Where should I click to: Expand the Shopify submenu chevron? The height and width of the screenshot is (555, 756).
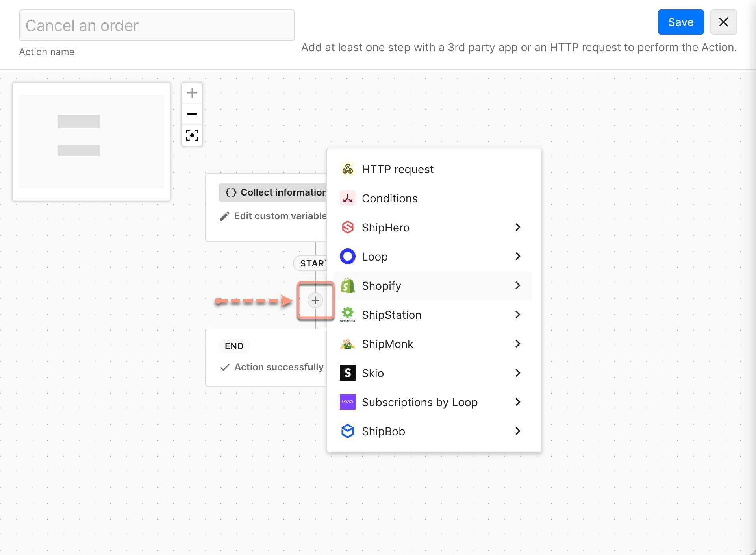tap(517, 285)
